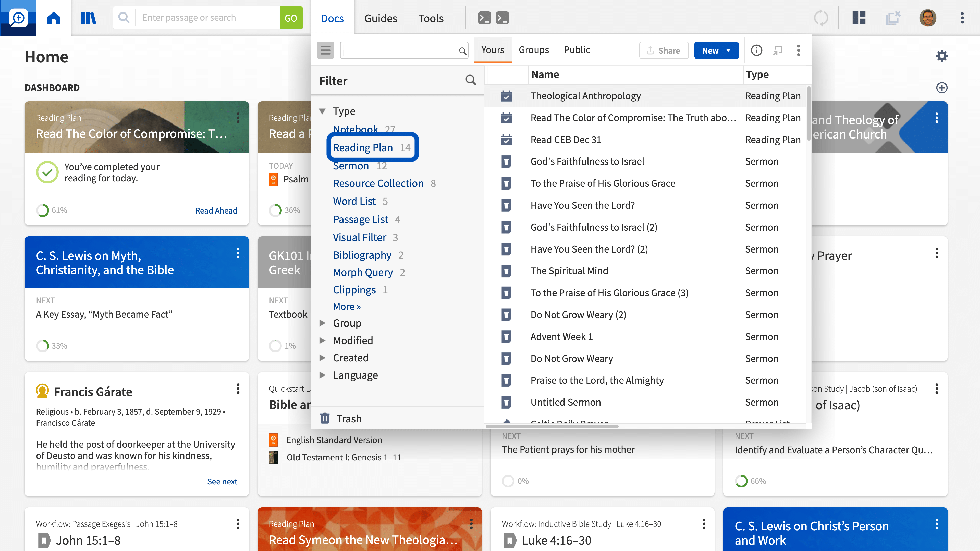The width and height of the screenshot is (980, 551).
Task: Click the add card plus icon
Action: click(941, 88)
